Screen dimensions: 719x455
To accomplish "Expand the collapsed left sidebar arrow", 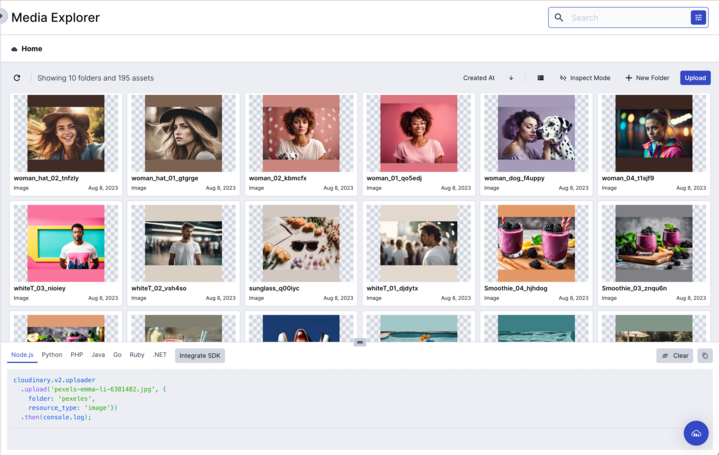I will (x=3, y=17).
